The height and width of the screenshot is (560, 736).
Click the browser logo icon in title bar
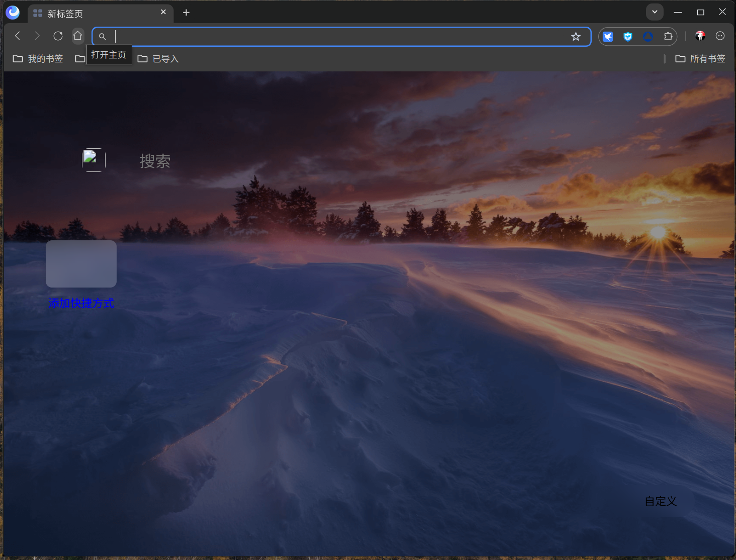pos(13,12)
